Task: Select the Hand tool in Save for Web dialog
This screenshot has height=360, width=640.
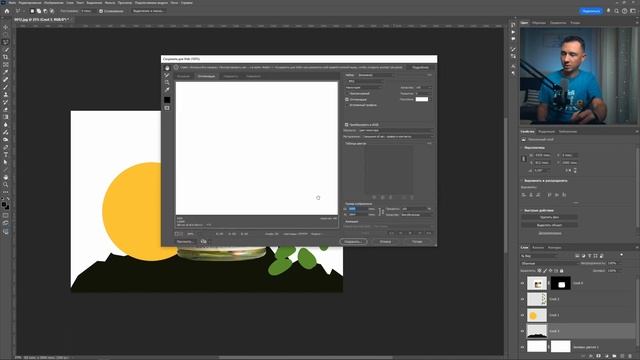Action: [x=167, y=68]
